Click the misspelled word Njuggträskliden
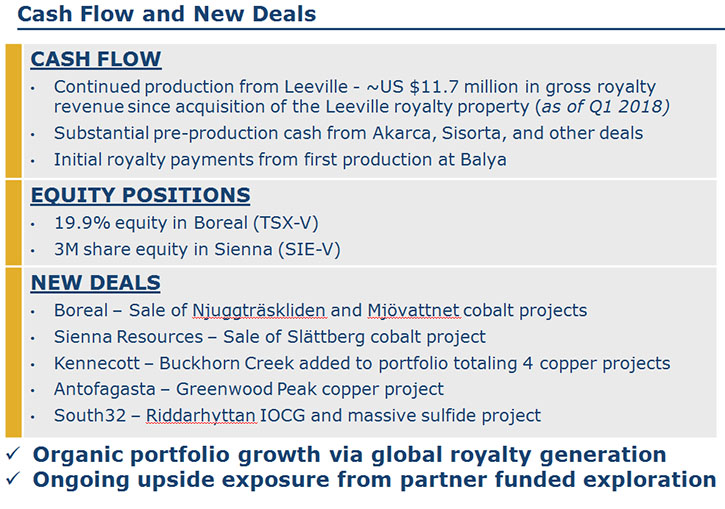 [259, 311]
